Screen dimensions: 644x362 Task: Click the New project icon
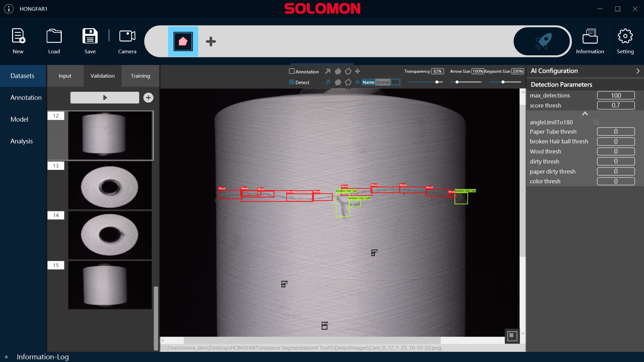click(18, 40)
